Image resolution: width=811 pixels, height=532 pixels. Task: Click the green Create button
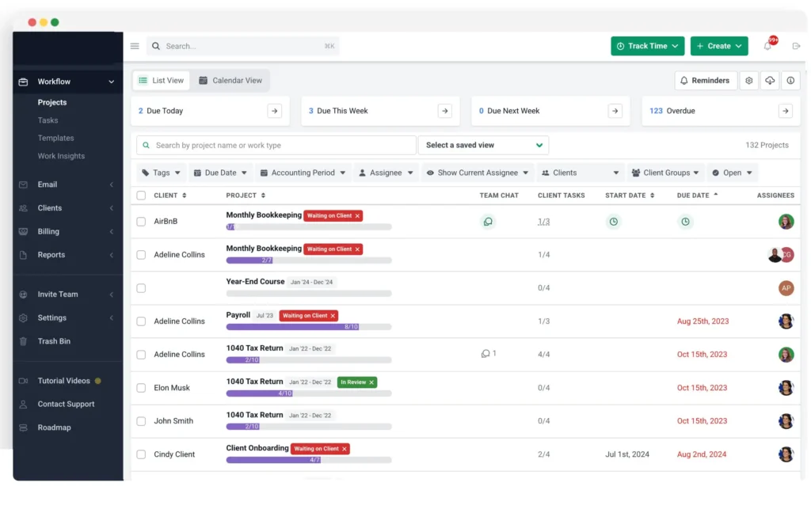pyautogui.click(x=719, y=46)
